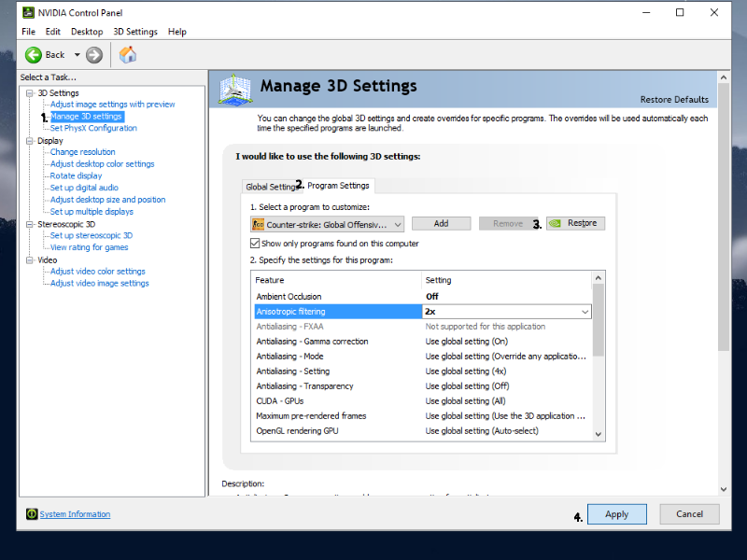
Task: Open Adjust video color settings
Action: pyautogui.click(x=98, y=271)
